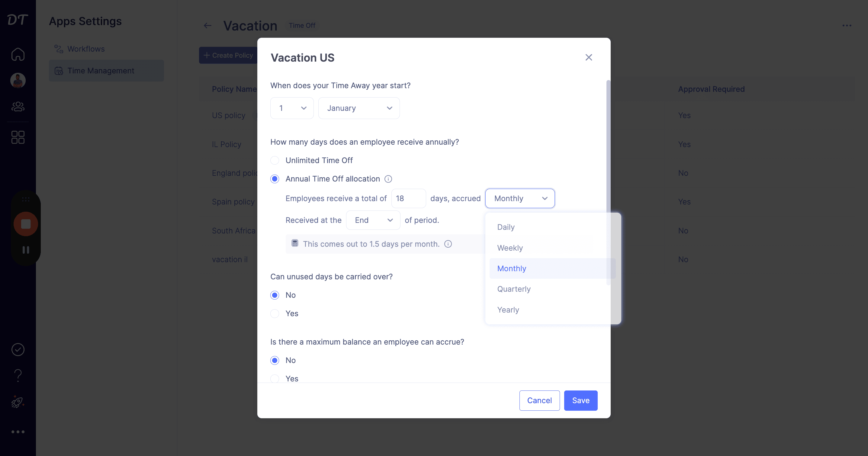868x456 pixels.
Task: Select Time Management in Apps Settings
Action: coord(107,70)
